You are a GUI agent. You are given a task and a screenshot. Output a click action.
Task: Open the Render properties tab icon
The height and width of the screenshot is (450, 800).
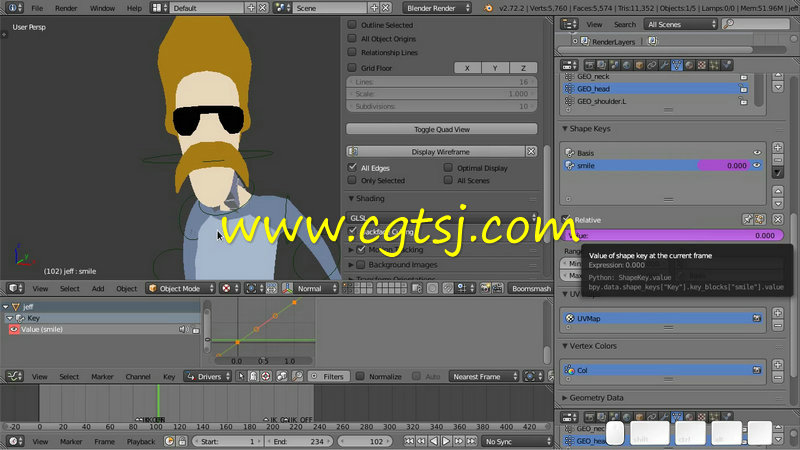(590, 65)
